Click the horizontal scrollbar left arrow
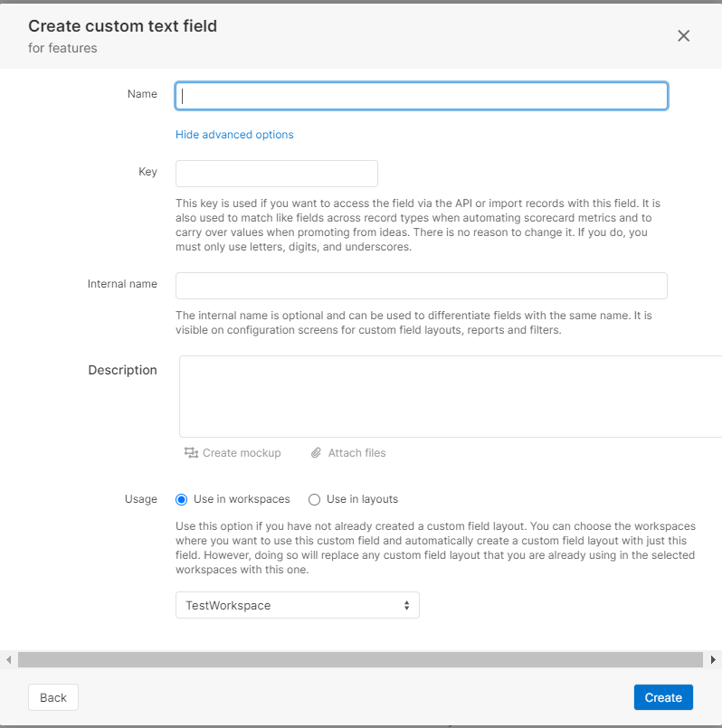 pyautogui.click(x=8, y=659)
